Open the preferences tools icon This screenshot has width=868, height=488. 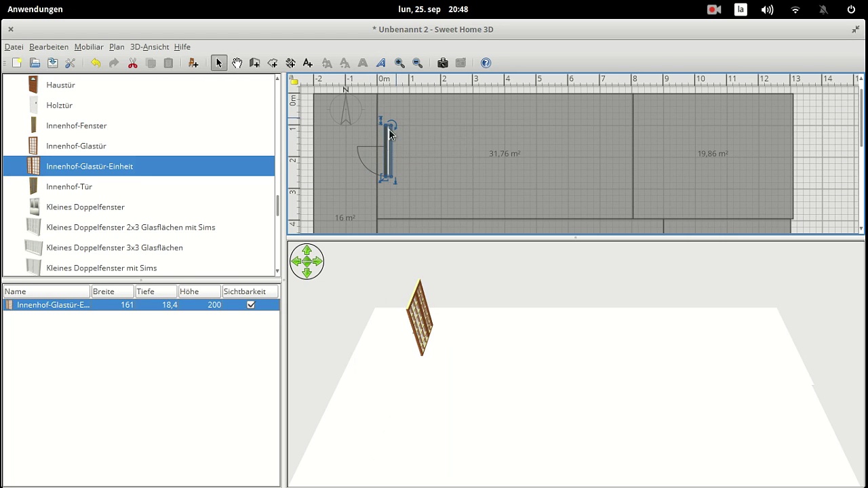[71, 63]
